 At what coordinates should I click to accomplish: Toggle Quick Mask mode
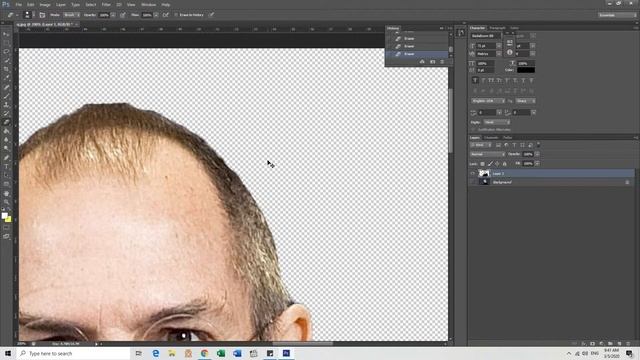pos(6,228)
